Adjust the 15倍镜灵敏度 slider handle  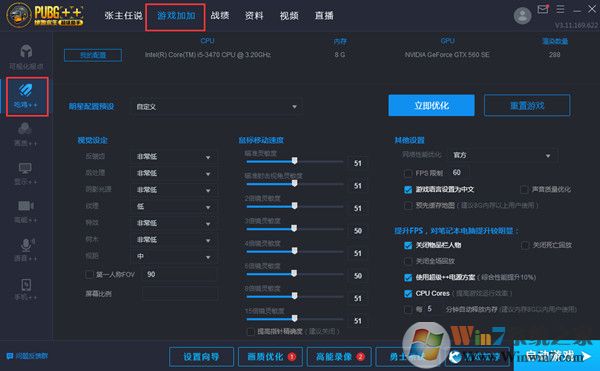click(294, 318)
